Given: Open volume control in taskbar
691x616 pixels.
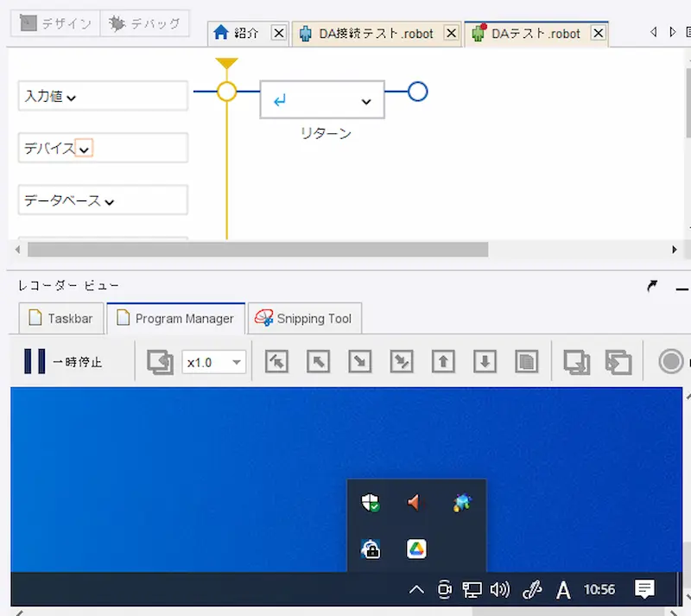Looking at the screenshot, I should click(x=500, y=589).
